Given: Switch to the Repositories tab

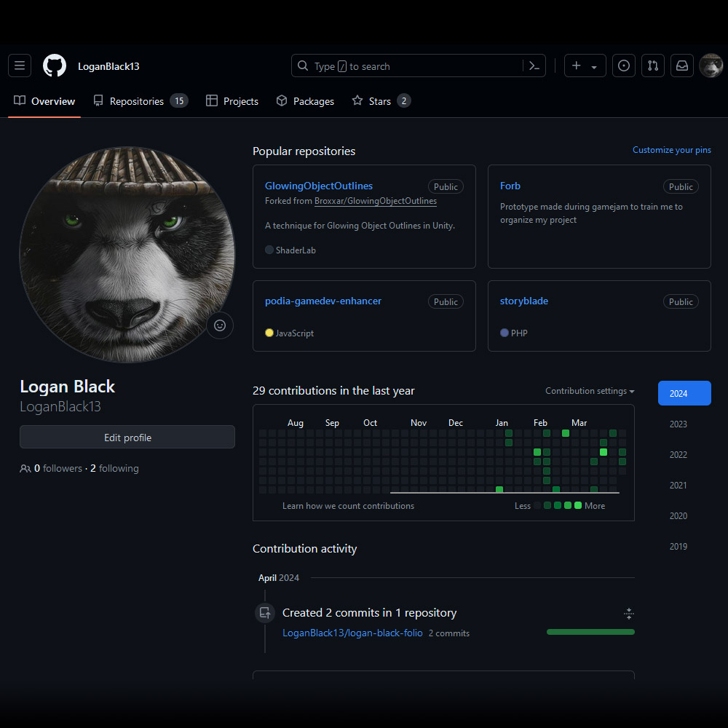Looking at the screenshot, I should [140, 101].
